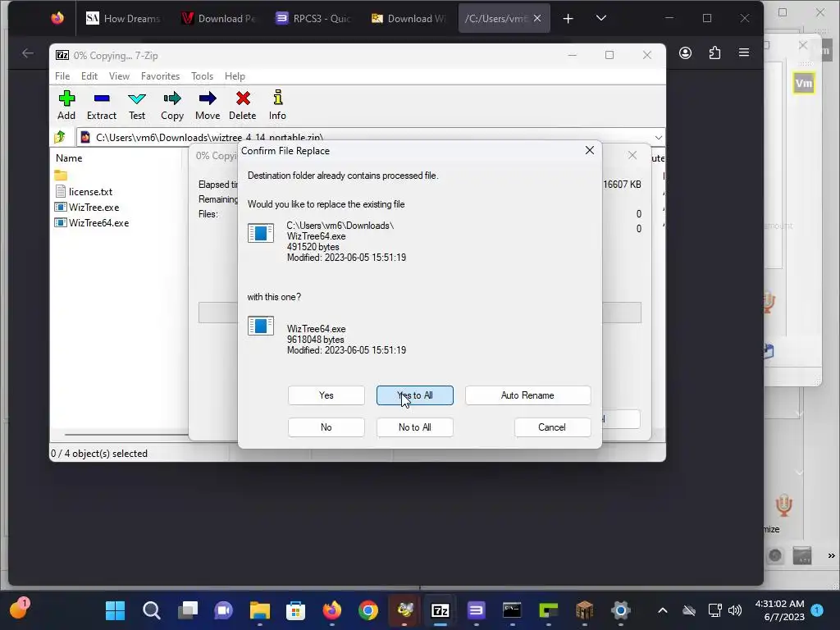Switch to How Dreams browser tab
The height and width of the screenshot is (630, 840).
pos(123,18)
